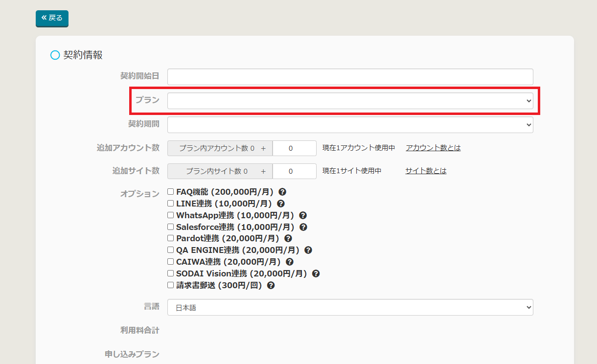Click QA ENGINE連携 help icon
Image resolution: width=597 pixels, height=364 pixels.
pos(308,250)
